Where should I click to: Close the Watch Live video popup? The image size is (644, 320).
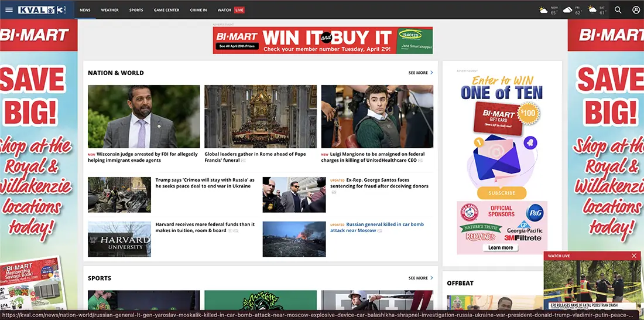(633, 256)
